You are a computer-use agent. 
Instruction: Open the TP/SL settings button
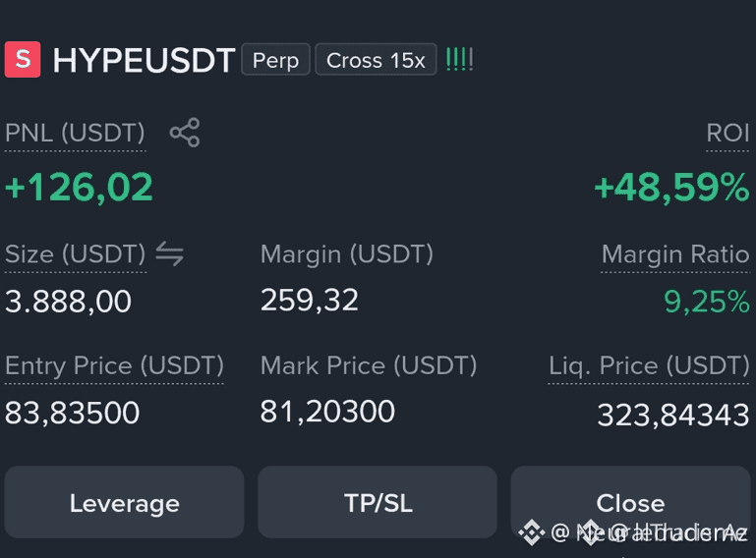point(378,503)
